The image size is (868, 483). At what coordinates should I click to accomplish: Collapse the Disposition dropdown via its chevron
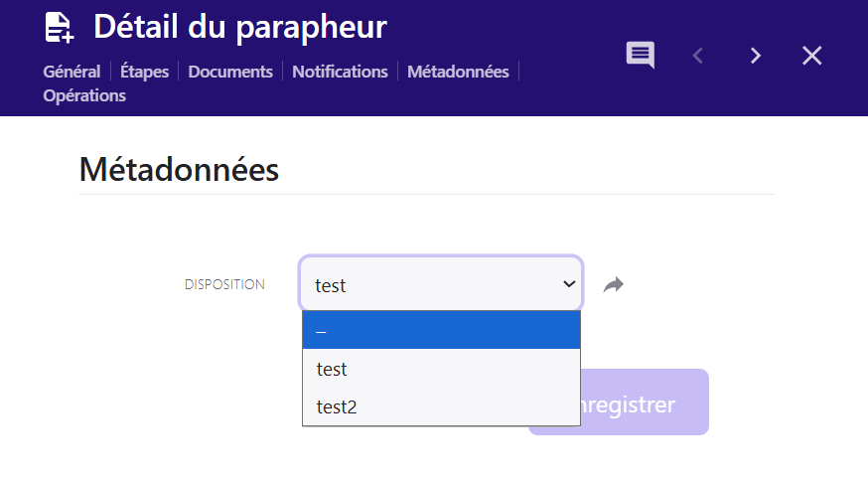tap(569, 284)
